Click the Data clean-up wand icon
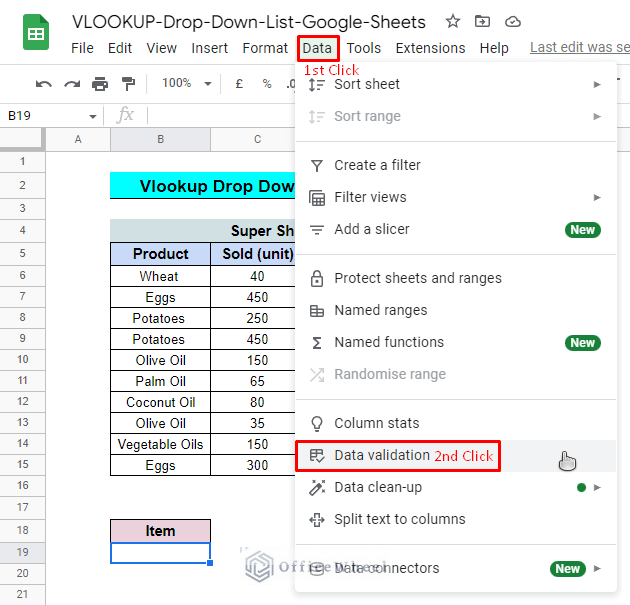 [x=317, y=488]
